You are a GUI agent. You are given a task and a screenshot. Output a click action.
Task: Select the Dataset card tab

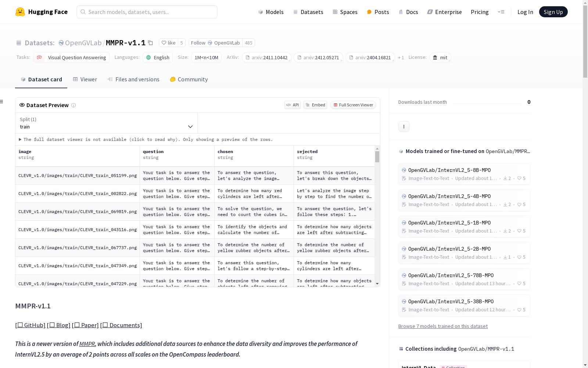41,79
